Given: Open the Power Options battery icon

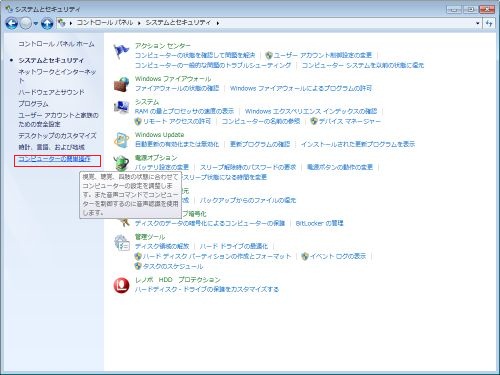Looking at the screenshot, I should click(121, 163).
